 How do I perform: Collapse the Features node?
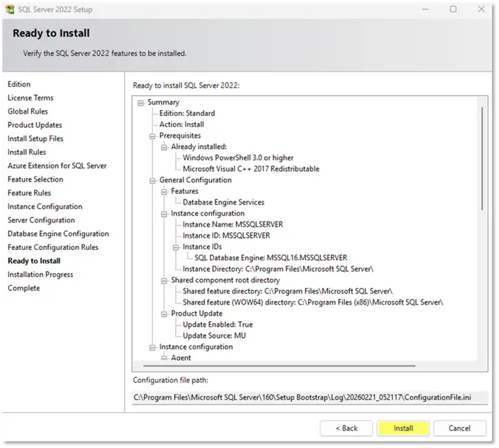[164, 192]
